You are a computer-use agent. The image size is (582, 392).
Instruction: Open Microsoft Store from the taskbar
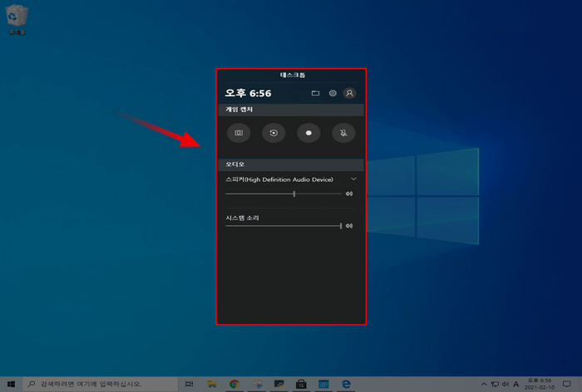tap(301, 385)
